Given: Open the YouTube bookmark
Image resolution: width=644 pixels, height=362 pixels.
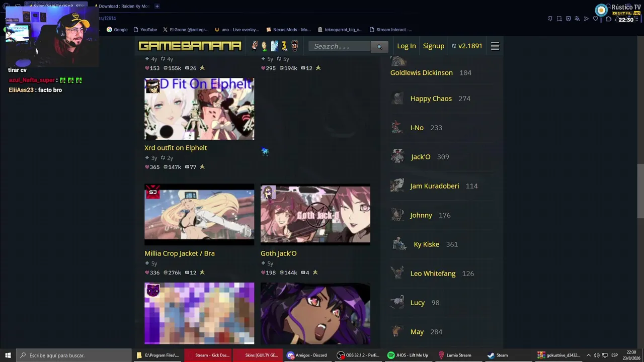Looking at the screenshot, I should pyautogui.click(x=145, y=30).
